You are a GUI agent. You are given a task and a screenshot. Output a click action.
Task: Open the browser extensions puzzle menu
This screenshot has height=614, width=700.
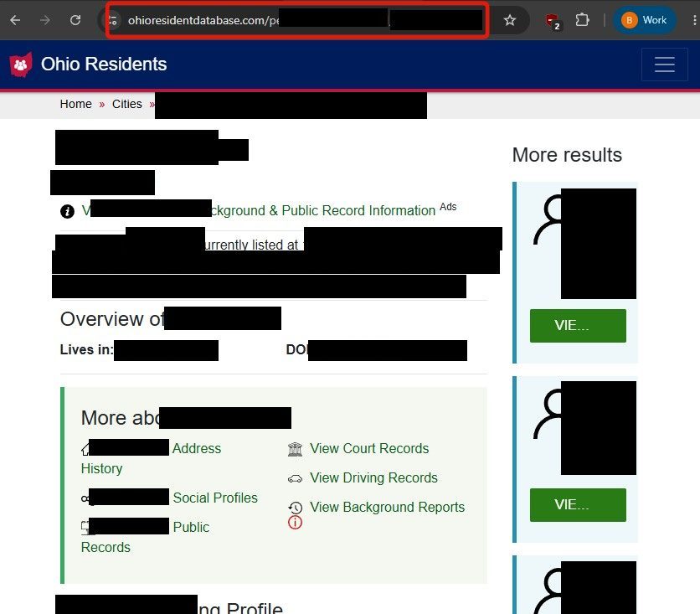coord(582,20)
